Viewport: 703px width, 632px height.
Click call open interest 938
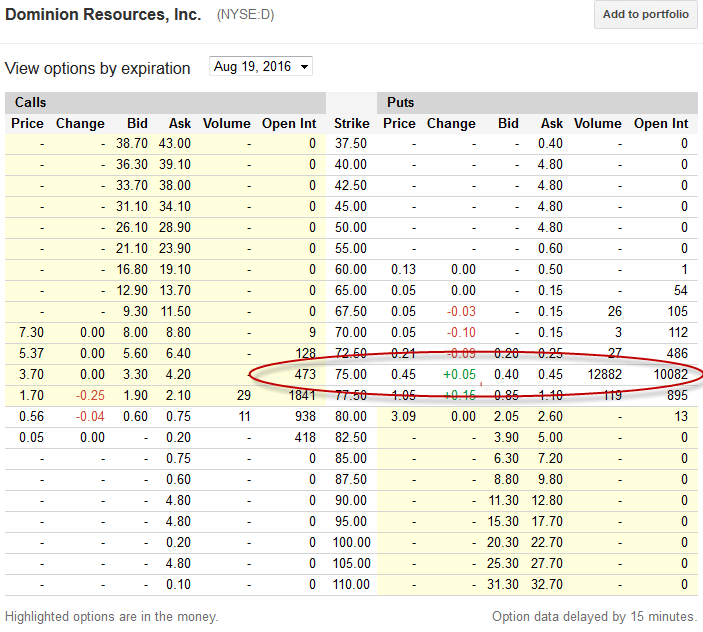[305, 416]
